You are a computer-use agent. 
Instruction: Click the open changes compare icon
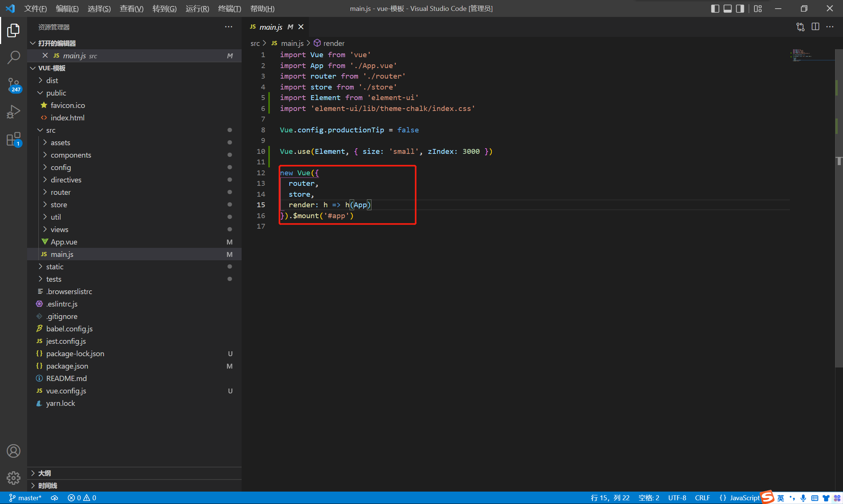pos(800,27)
